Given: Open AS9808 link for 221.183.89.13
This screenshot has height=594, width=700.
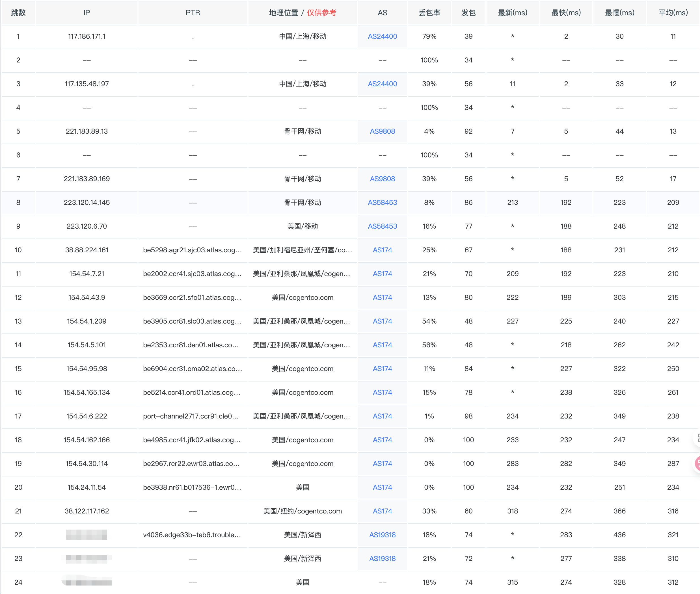Looking at the screenshot, I should pyautogui.click(x=382, y=131).
